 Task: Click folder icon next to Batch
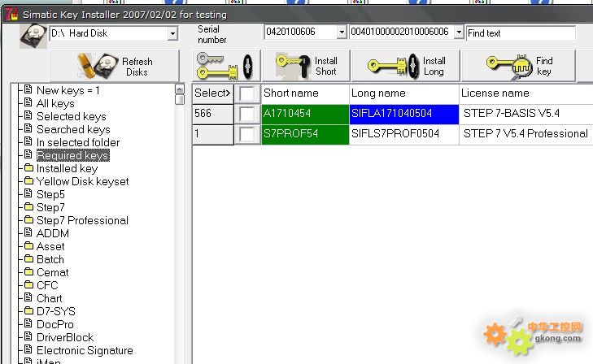click(28, 258)
